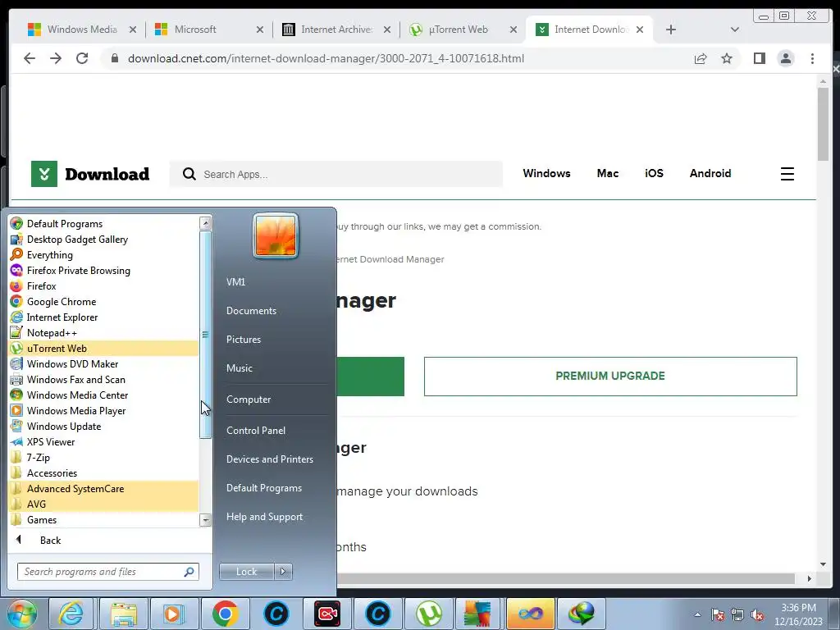Screen dimensions: 840x630
Task: Open the Mac category link
Action: [x=608, y=174]
